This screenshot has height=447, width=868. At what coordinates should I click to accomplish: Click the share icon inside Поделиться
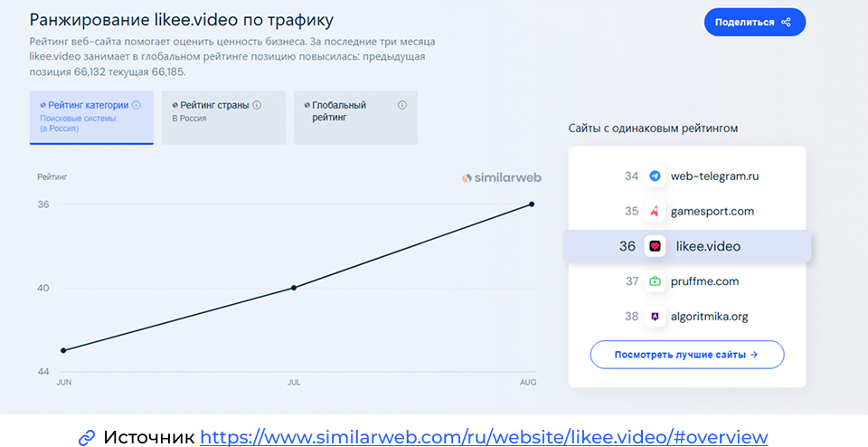tap(786, 23)
